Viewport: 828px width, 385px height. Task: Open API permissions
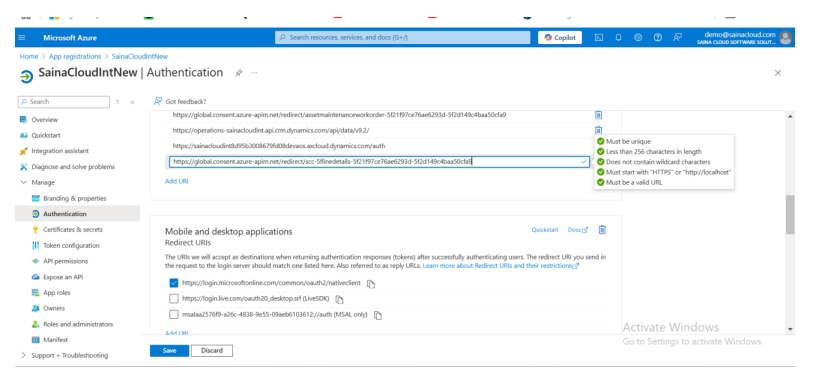(x=65, y=261)
